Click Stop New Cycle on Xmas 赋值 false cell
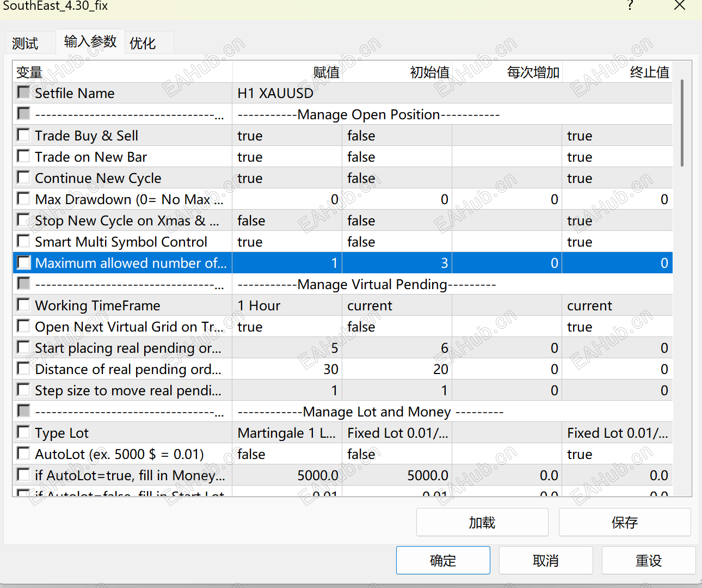This screenshot has height=588, width=702. pos(287,220)
